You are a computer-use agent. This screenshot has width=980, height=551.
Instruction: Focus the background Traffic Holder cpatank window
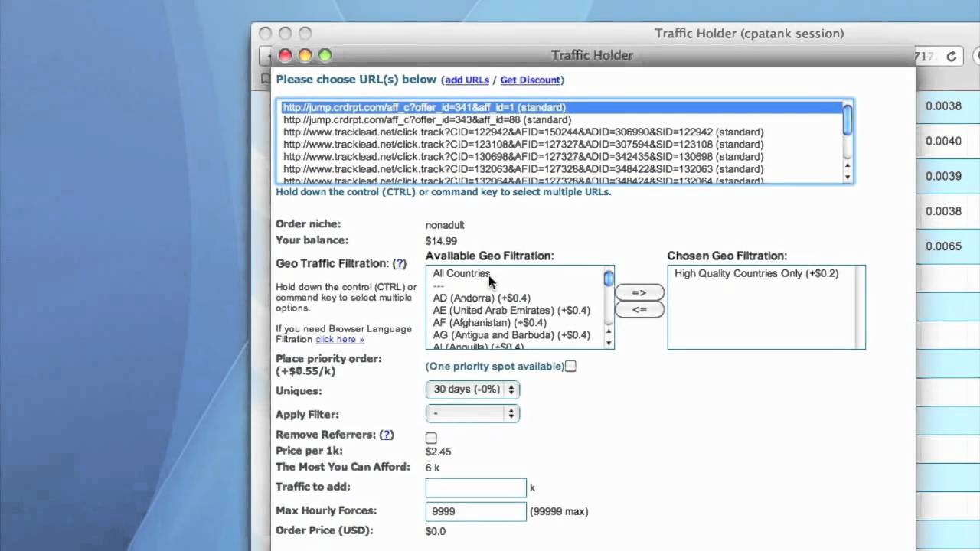click(x=749, y=33)
